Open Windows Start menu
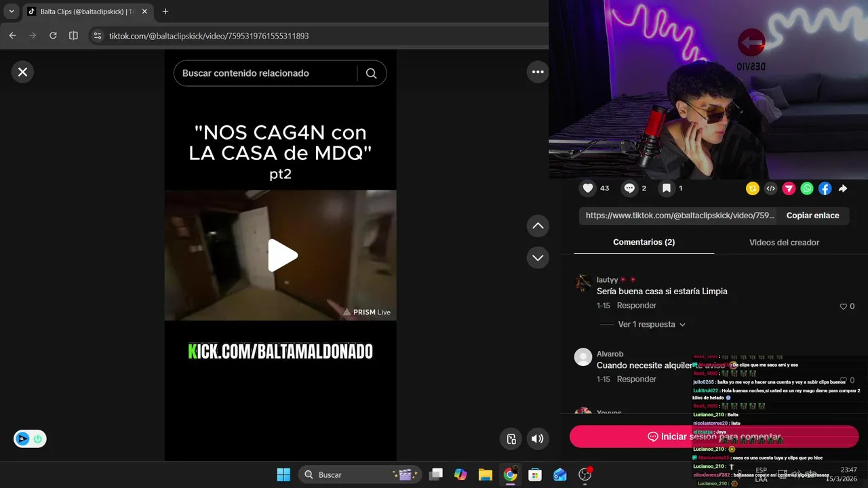Image resolution: width=868 pixels, height=488 pixels. pyautogui.click(x=283, y=474)
